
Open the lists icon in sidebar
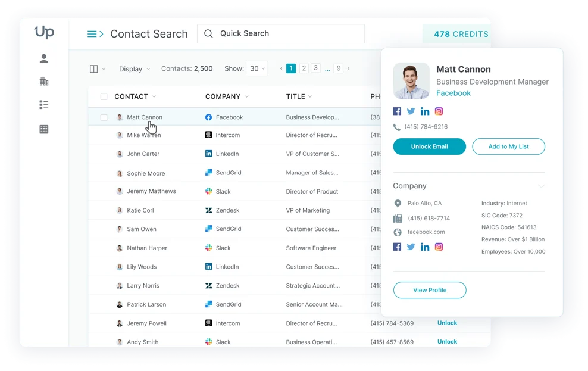pyautogui.click(x=44, y=105)
